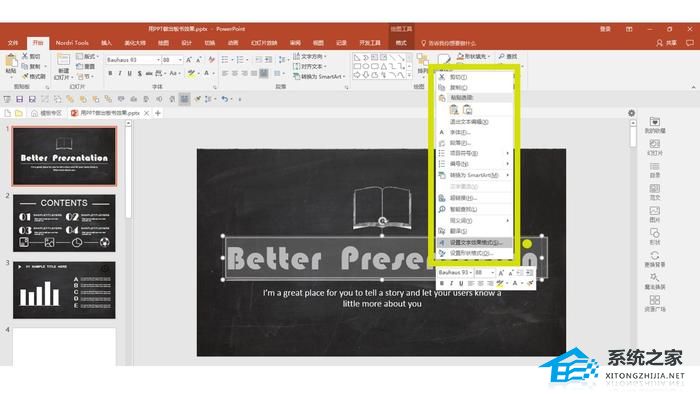Click the Cut scissors icon in the ribbon
This screenshot has height=394, width=700.
25,56
